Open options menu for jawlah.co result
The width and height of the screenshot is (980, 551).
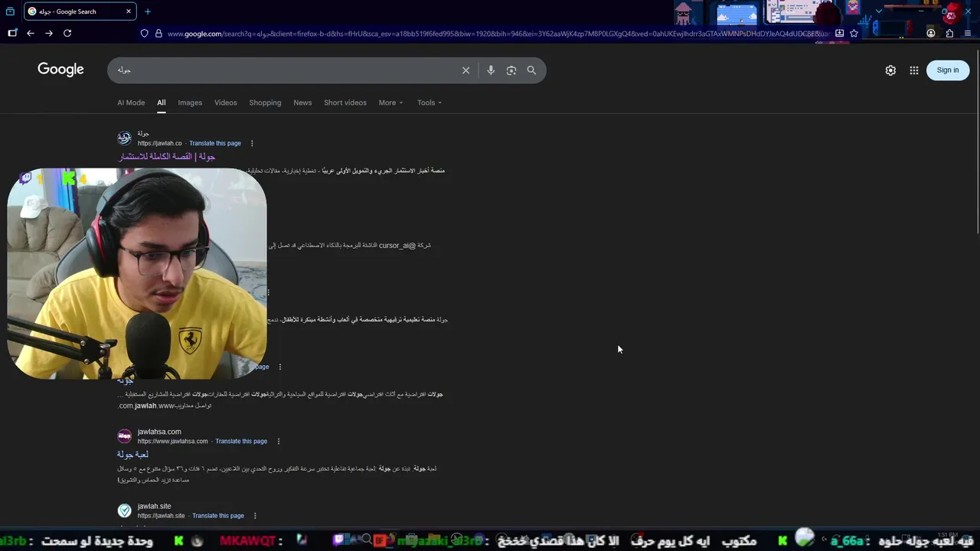click(252, 143)
